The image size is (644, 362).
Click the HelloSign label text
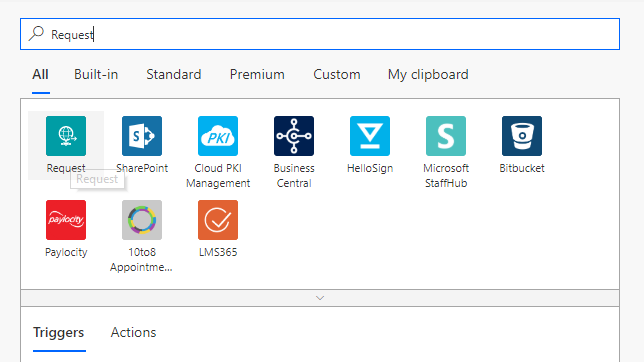[x=370, y=168]
